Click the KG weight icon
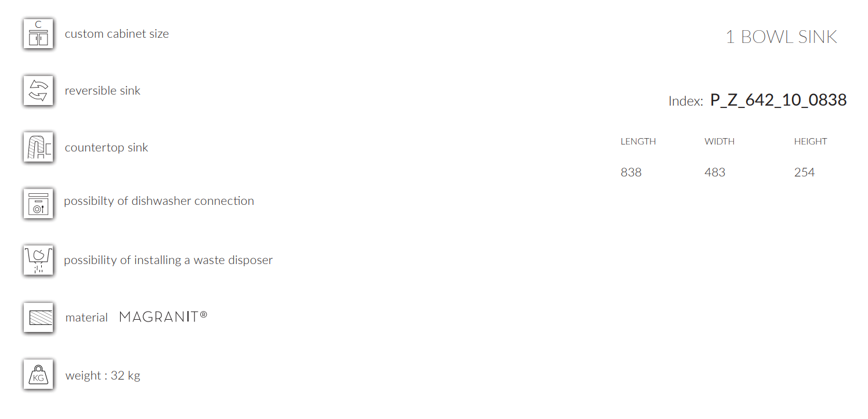868x419 pixels. tap(38, 374)
